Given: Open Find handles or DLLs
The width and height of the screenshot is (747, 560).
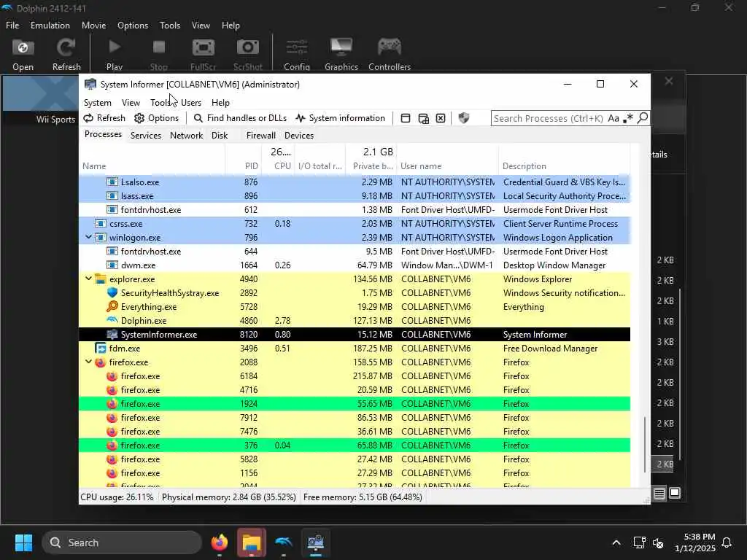Looking at the screenshot, I should [240, 118].
